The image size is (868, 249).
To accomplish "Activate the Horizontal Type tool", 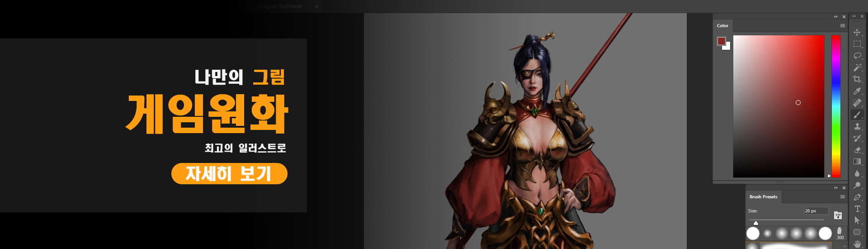I will tap(857, 209).
